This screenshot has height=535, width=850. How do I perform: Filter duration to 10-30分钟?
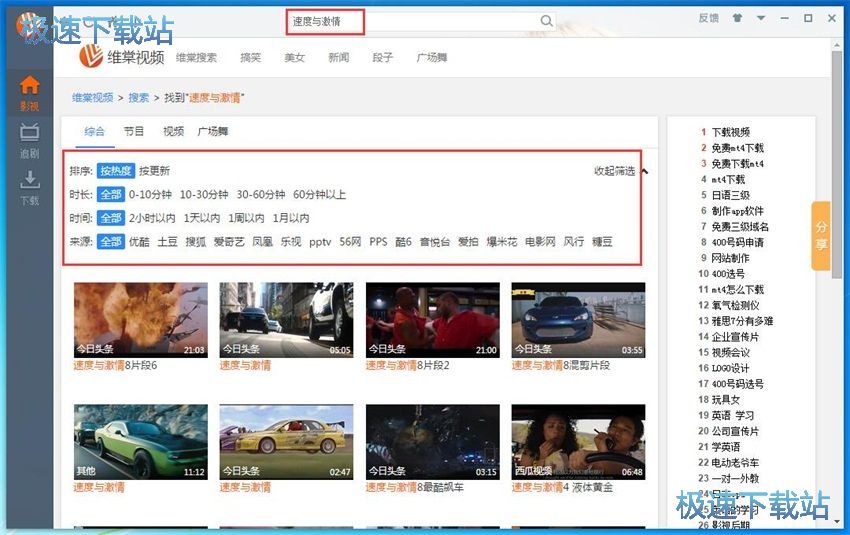[x=204, y=195]
